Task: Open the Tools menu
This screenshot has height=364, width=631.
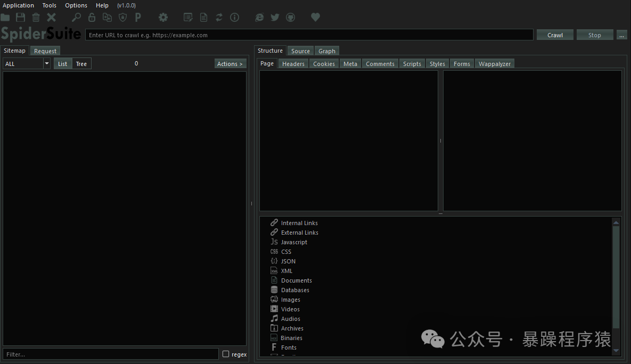Action: click(50, 5)
